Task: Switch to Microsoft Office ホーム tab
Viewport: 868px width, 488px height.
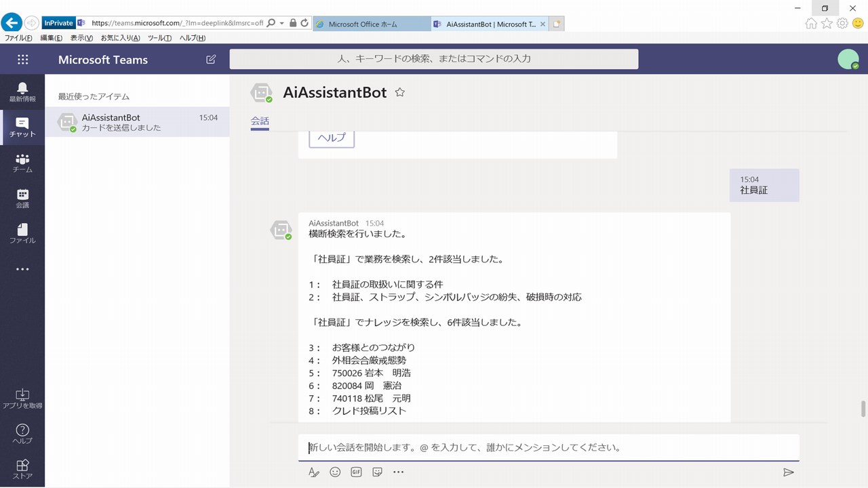Action: click(x=372, y=24)
